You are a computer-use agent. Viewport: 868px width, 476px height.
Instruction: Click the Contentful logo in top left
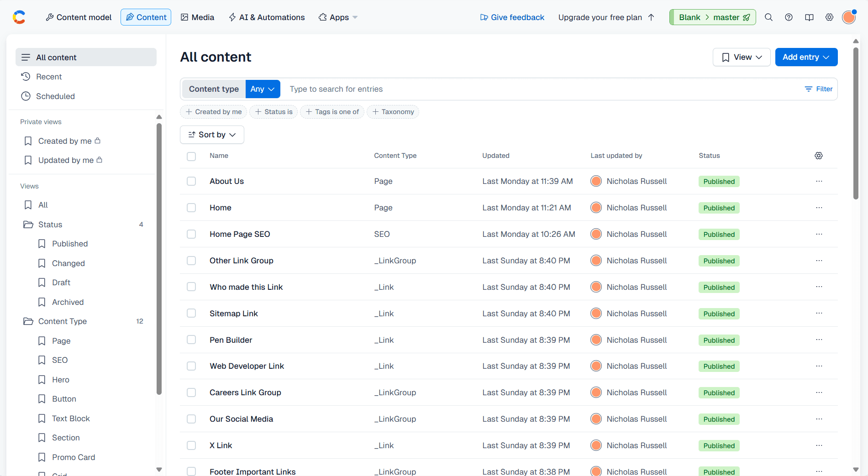tap(19, 17)
